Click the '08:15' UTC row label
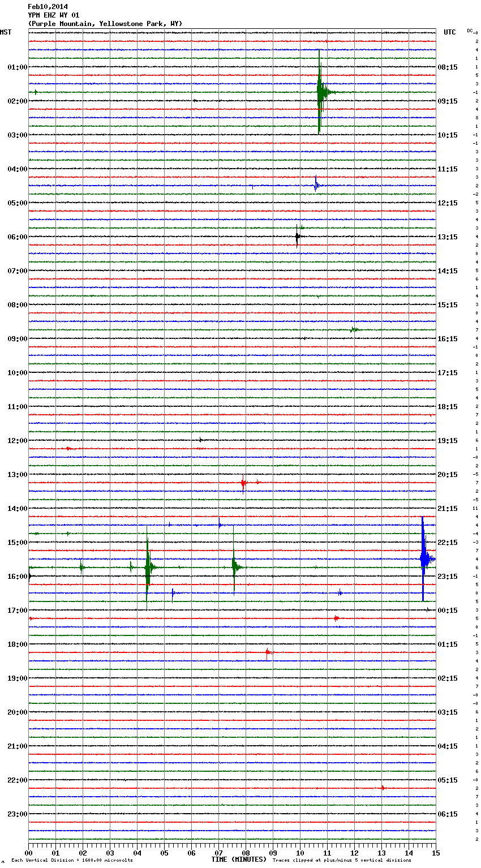This screenshot has width=481, height=868. click(x=448, y=67)
